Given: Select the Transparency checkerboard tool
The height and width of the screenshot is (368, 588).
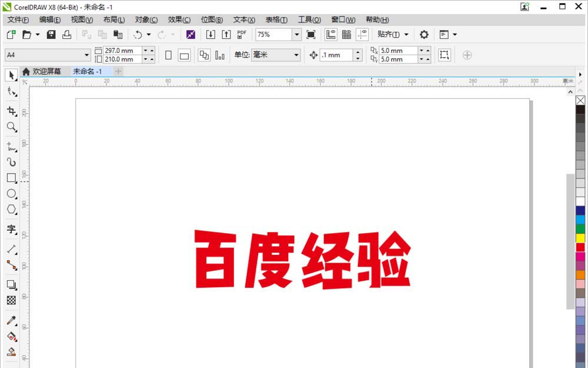Looking at the screenshot, I should (11, 300).
